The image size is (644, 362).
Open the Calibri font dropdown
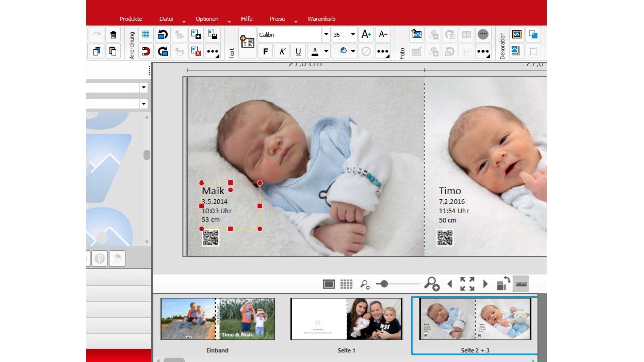(x=326, y=35)
